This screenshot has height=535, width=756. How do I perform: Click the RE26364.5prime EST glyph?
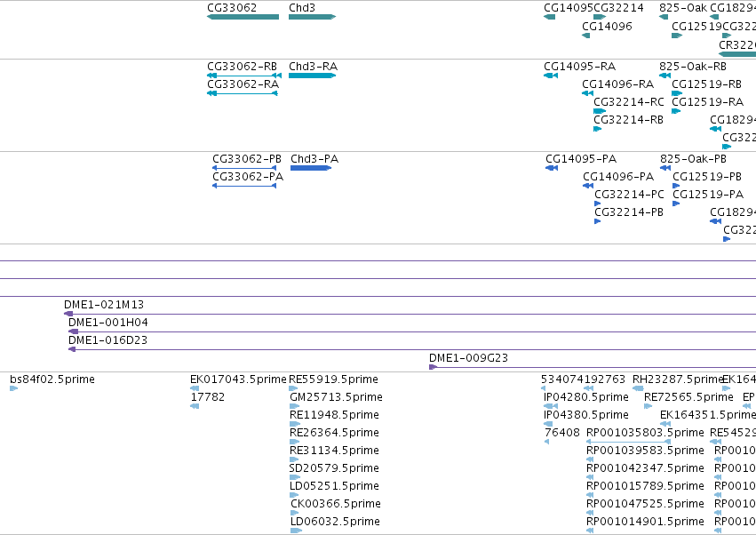click(295, 442)
